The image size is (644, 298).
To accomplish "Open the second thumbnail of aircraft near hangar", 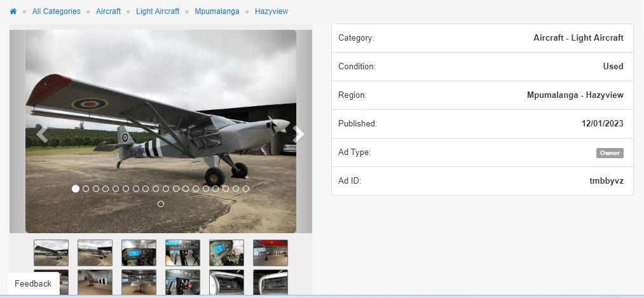I will 95,253.
